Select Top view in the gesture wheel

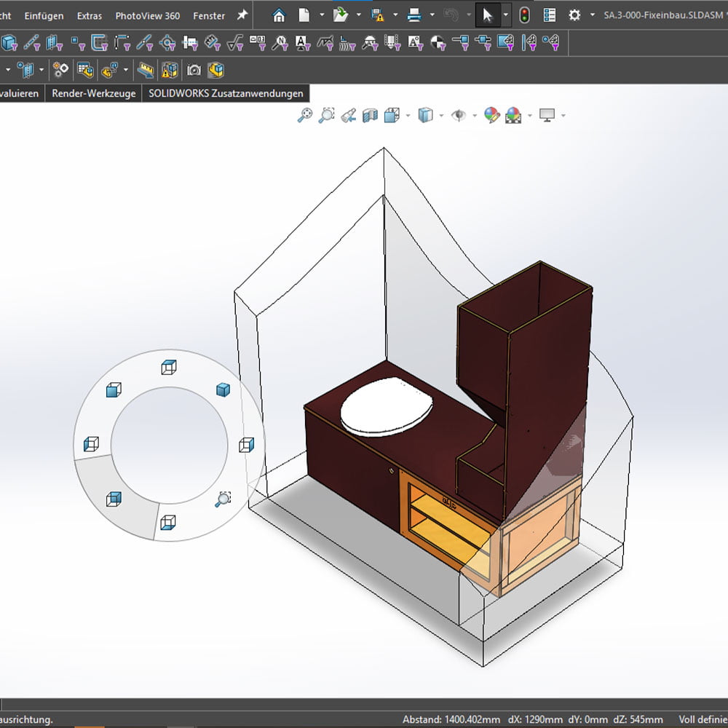(x=169, y=367)
